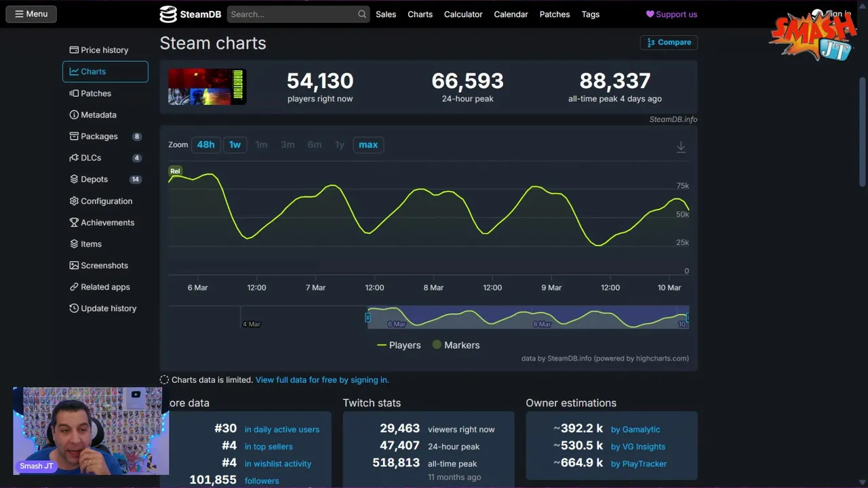Image resolution: width=868 pixels, height=488 pixels.
Task: Open the by VG Insights link
Action: point(638,447)
